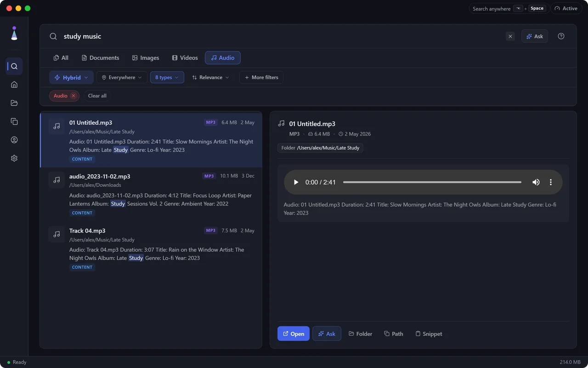
Task: Click the Folder /Users/alex/Music/Late Study chip
Action: pos(320,148)
